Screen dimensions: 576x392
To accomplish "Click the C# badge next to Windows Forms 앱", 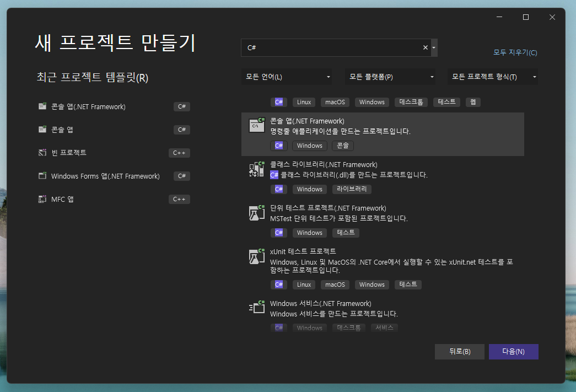I will (182, 176).
